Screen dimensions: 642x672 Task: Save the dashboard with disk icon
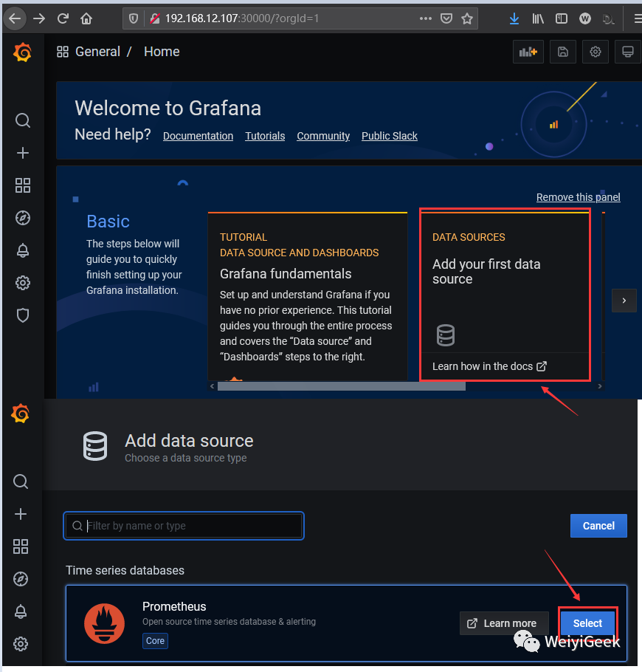(563, 52)
